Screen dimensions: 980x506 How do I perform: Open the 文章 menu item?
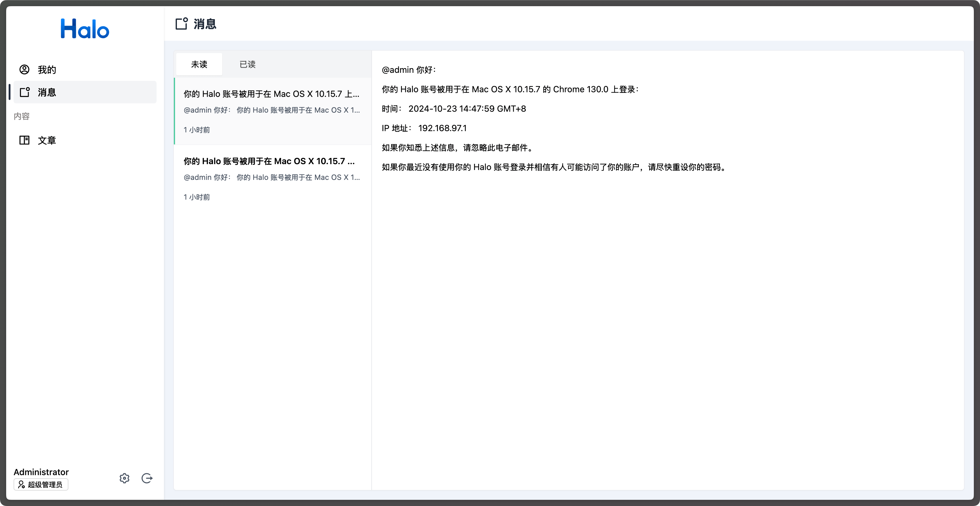(x=47, y=140)
